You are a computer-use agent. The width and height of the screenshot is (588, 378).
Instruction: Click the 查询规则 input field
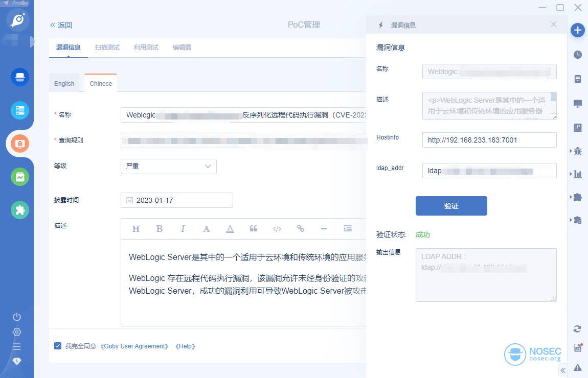point(243,140)
